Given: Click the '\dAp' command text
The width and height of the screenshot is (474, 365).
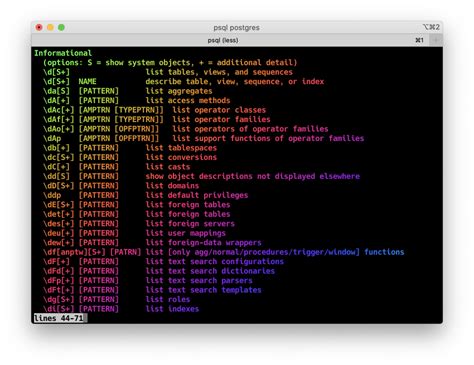Looking at the screenshot, I should coord(52,138).
